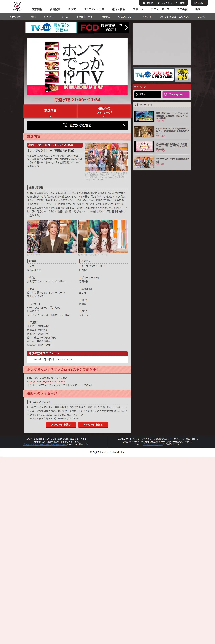Go to the ゲーム page

65,17
